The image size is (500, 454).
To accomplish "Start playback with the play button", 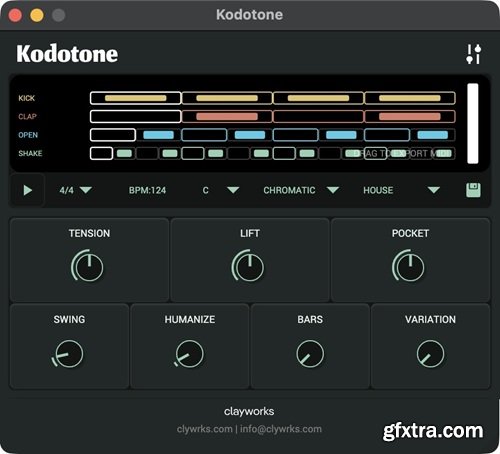I will point(28,190).
